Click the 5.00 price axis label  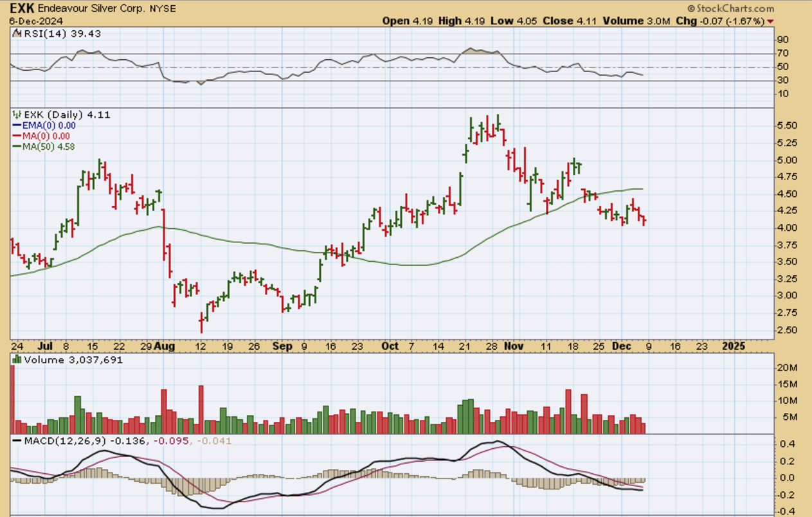(x=787, y=160)
